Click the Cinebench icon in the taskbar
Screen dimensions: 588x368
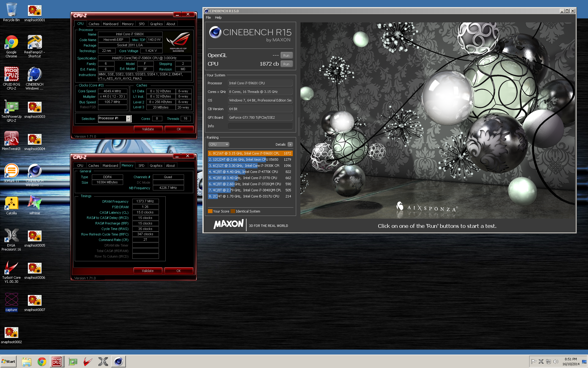click(x=119, y=362)
